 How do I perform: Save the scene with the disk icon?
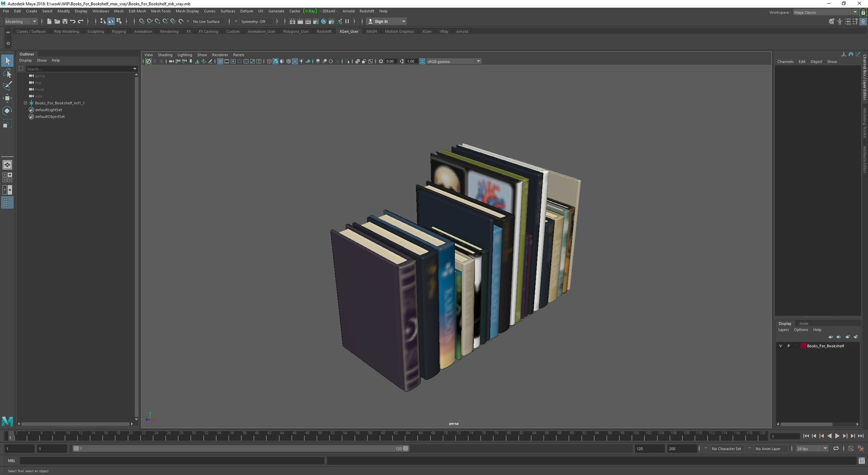point(65,21)
